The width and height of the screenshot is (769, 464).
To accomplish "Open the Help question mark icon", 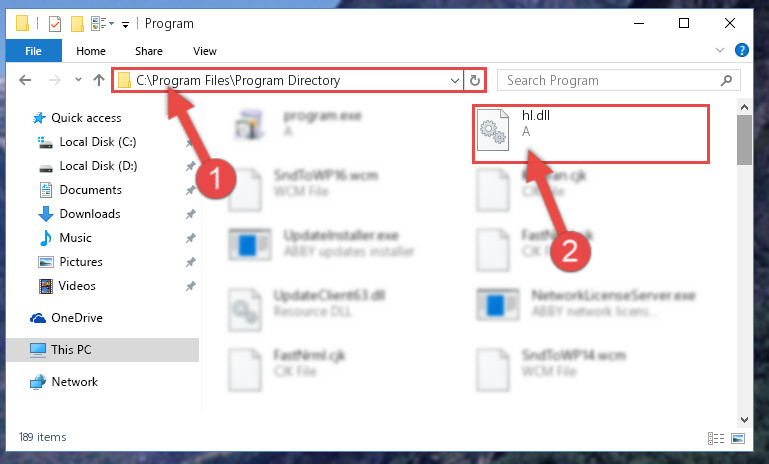I will point(742,50).
